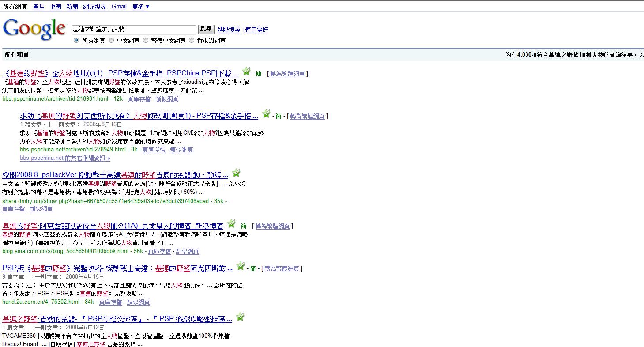Image resolution: width=644 pixels, height=347 pixels.
Task: Click the Google logo
Action: 35,29
